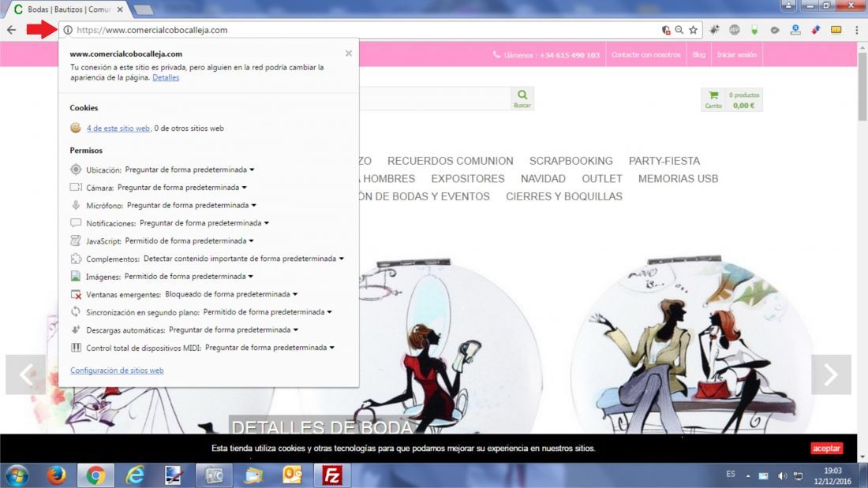Open the RECUERDOS COMUNION menu
The height and width of the screenshot is (488, 868).
(450, 161)
